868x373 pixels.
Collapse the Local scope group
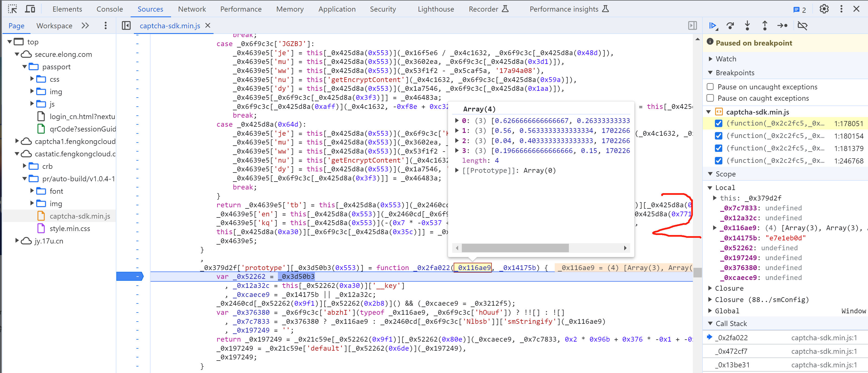click(x=710, y=188)
